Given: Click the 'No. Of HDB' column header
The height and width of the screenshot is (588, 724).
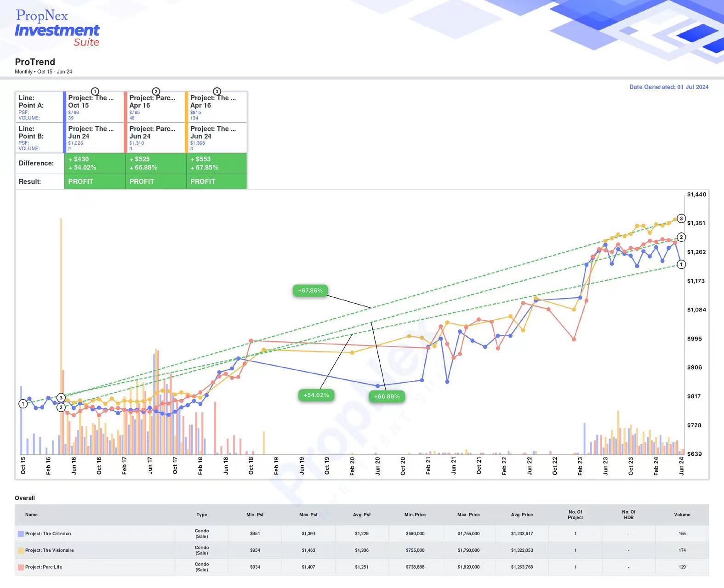Looking at the screenshot, I should click(x=628, y=514).
